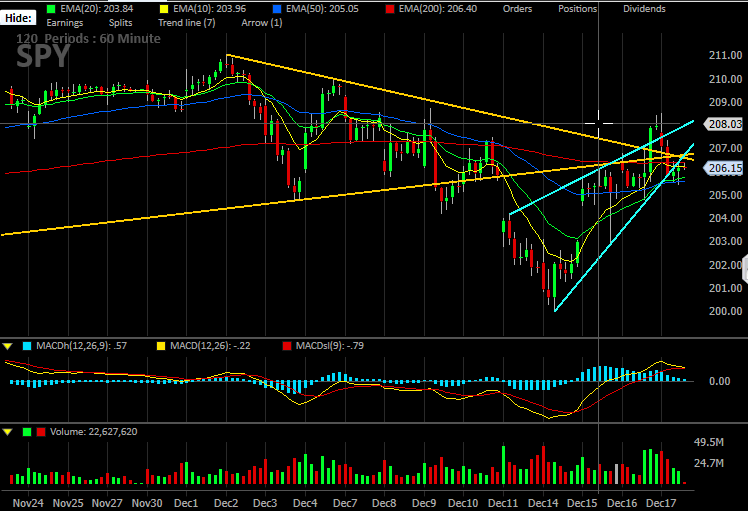Click the Dec11 date label
Screen dimensions: 748x511
(503, 503)
